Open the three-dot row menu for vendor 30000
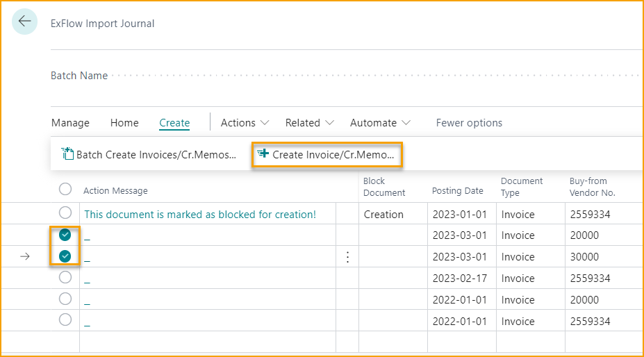644x357 pixels. [347, 257]
